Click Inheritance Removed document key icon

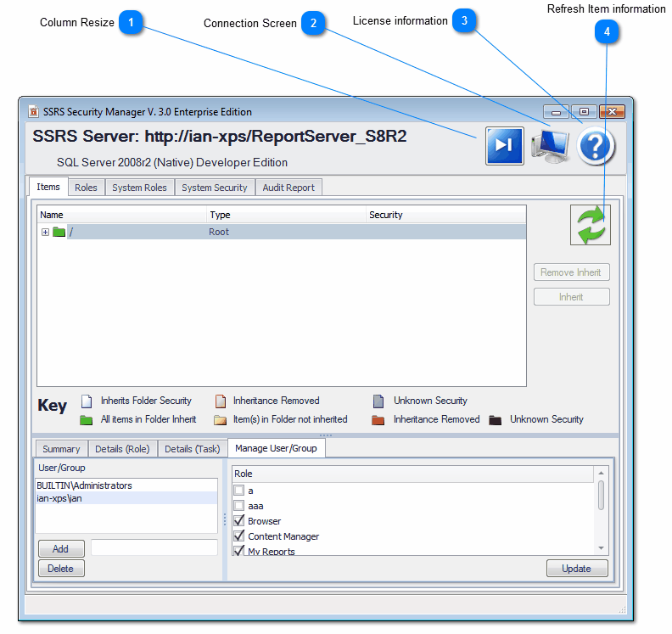pos(221,401)
